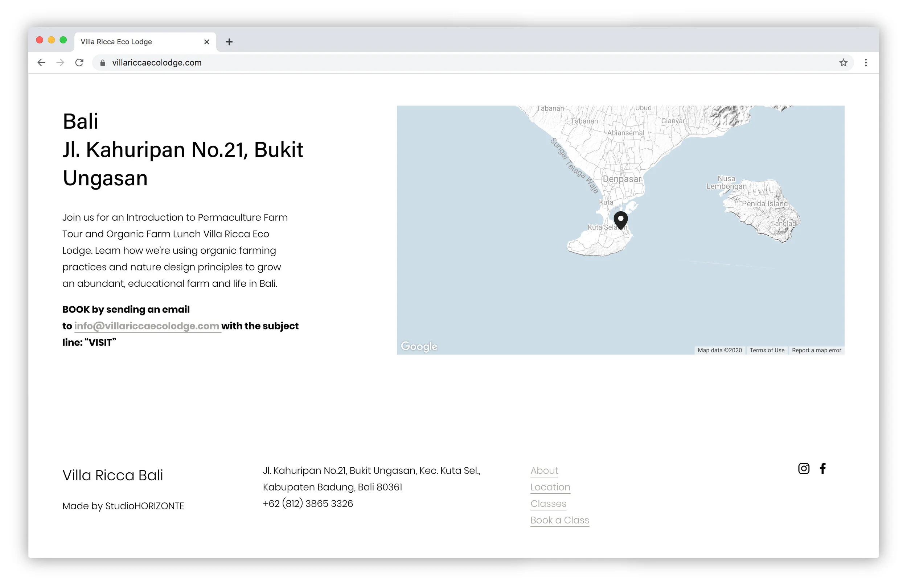
Task: Open Chrome three-dot menu
Action: click(866, 62)
